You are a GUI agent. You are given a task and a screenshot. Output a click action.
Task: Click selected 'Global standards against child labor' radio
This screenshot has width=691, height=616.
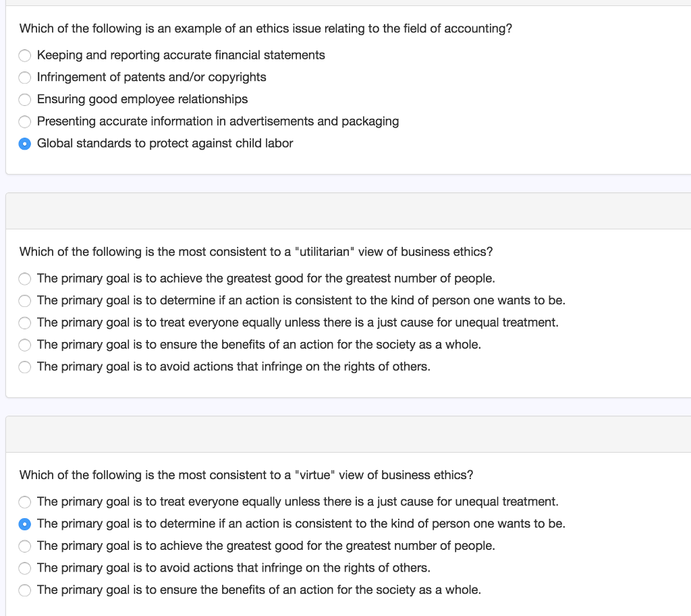[25, 144]
